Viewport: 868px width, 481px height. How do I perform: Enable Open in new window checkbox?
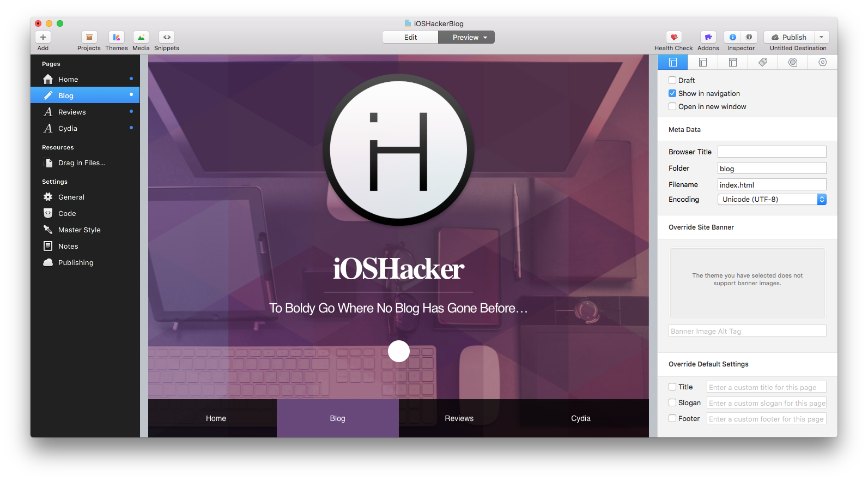click(x=672, y=106)
